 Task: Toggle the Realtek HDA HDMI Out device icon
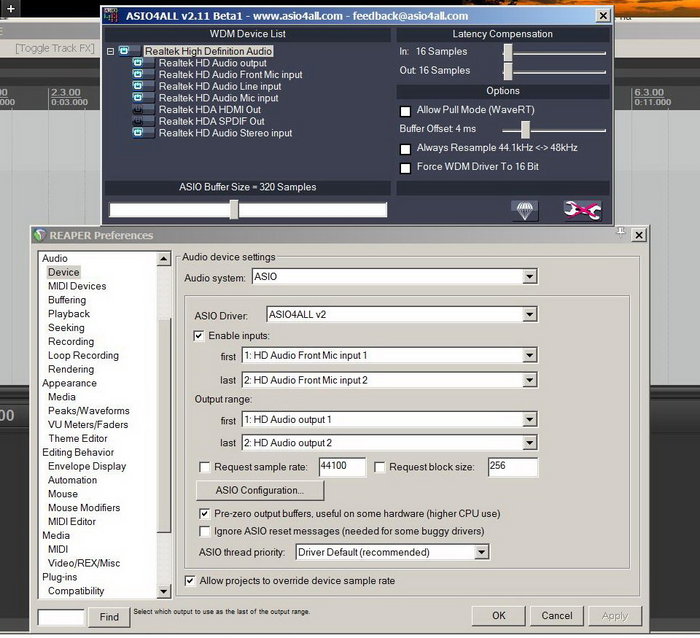[x=137, y=110]
